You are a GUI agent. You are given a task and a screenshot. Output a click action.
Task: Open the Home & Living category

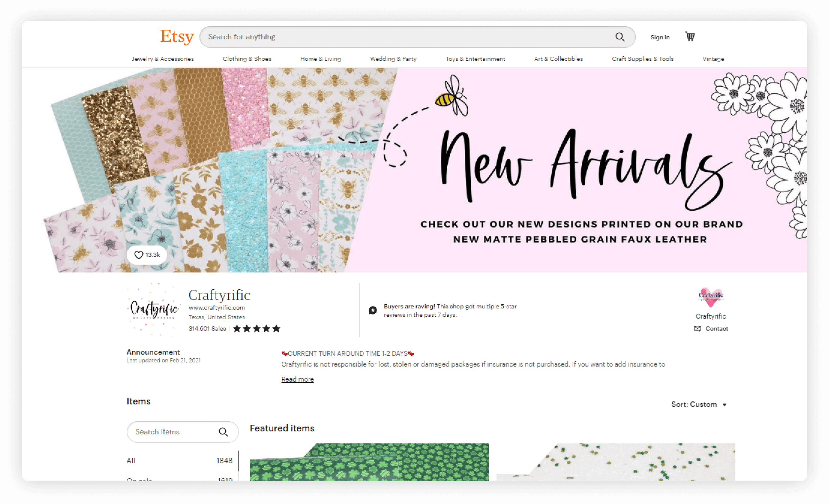321,59
